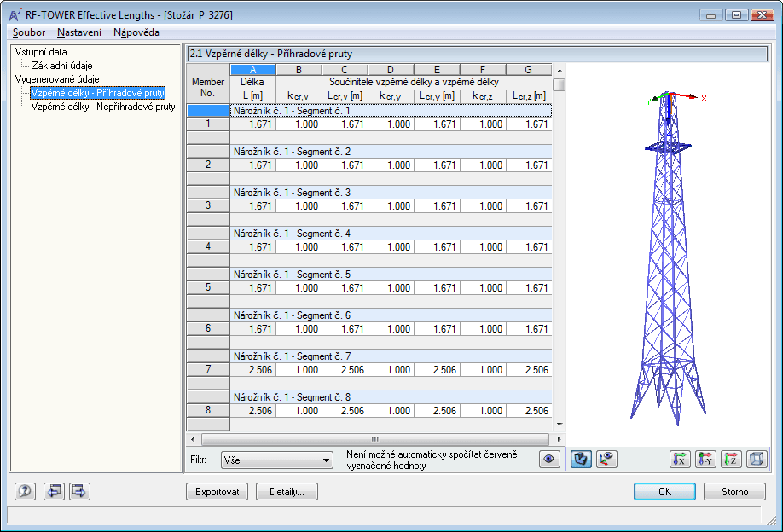Click 'Nárožník č. 1 - Segment č. 1' row
The width and height of the screenshot is (783, 532).
(x=391, y=111)
